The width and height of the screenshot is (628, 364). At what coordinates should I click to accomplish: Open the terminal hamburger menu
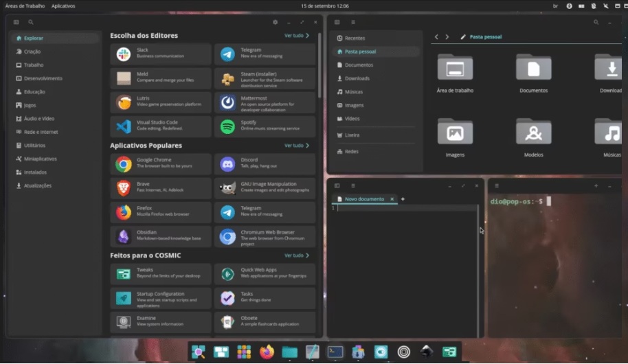[497, 185]
